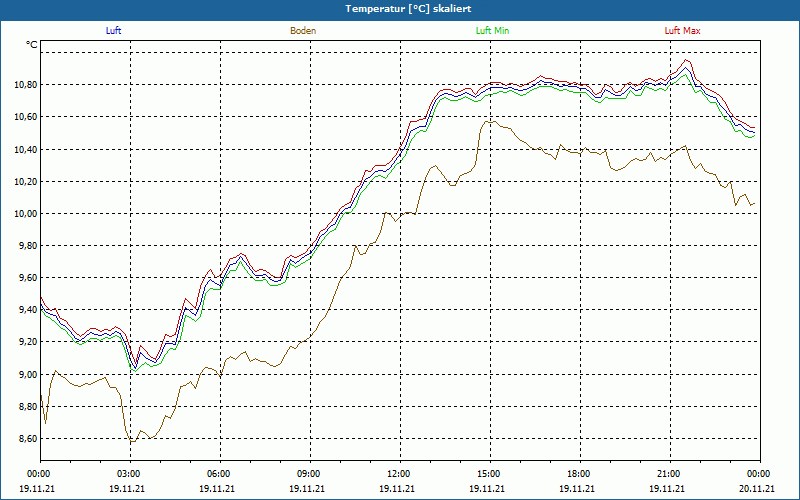
Task: Click the x-axis time label '15:00'
Action: pos(490,474)
